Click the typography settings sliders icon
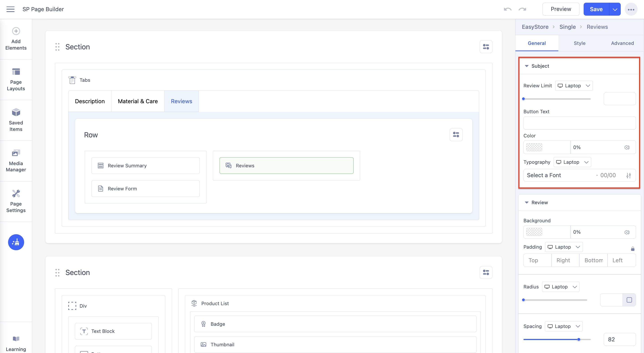Viewport: 644px width, 353px height. pos(629,175)
